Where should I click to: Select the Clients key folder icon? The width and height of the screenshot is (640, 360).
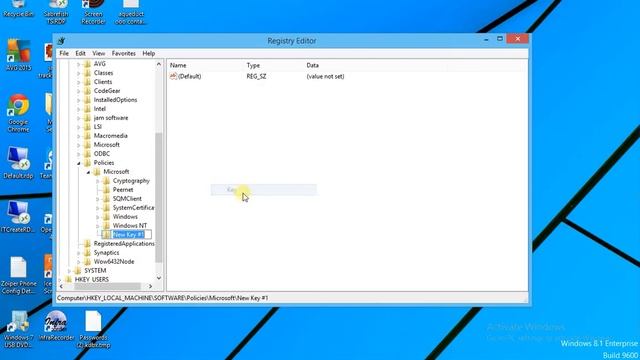87,82
